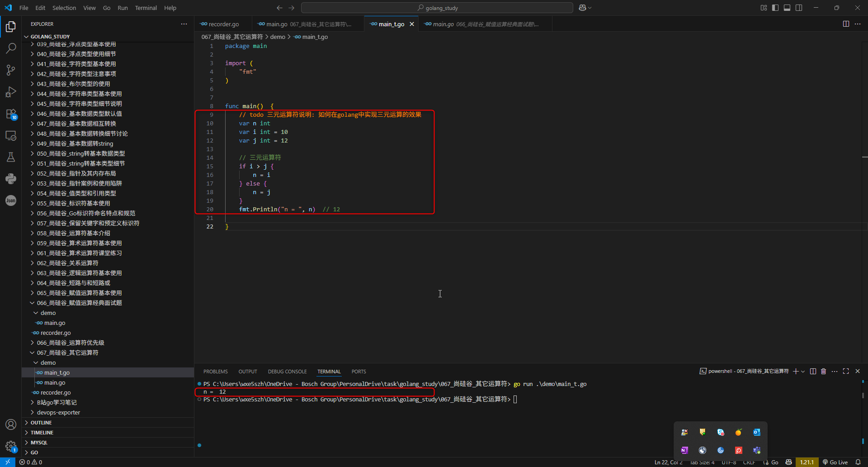This screenshot has width=868, height=467.
Task: Close the terminal panel
Action: pos(858,372)
